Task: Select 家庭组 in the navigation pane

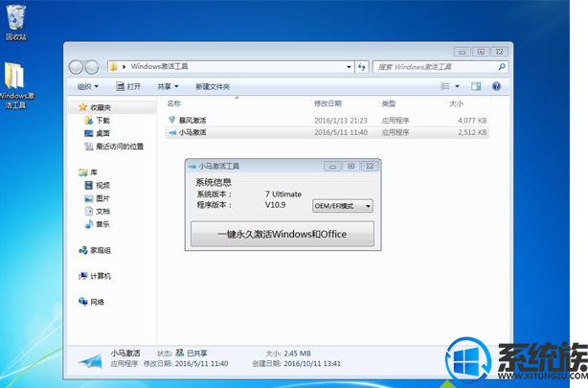Action: (x=101, y=250)
